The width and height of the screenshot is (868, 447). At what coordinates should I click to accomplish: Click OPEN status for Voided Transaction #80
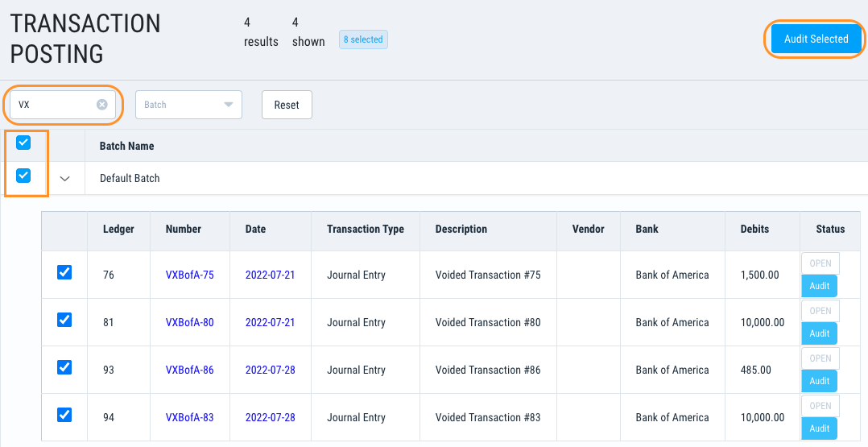(x=820, y=311)
